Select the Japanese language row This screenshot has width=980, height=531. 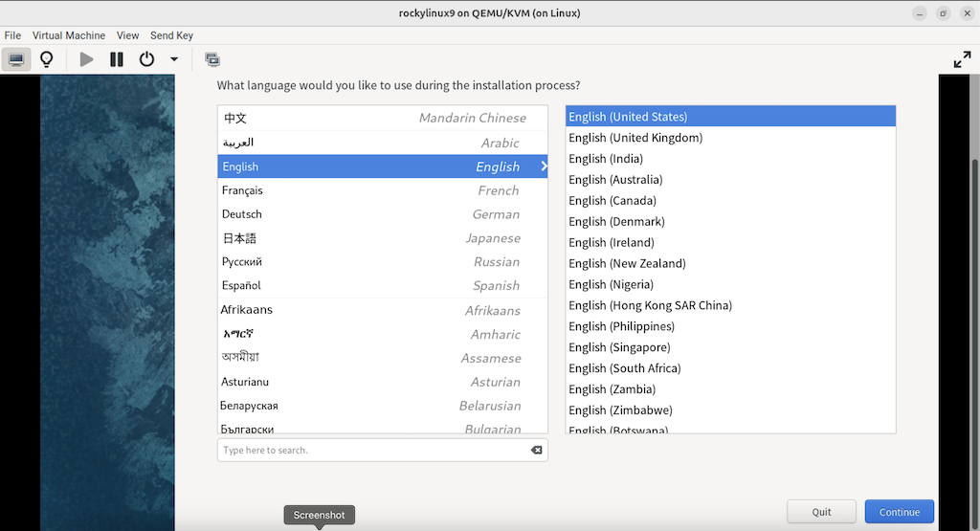coord(383,238)
